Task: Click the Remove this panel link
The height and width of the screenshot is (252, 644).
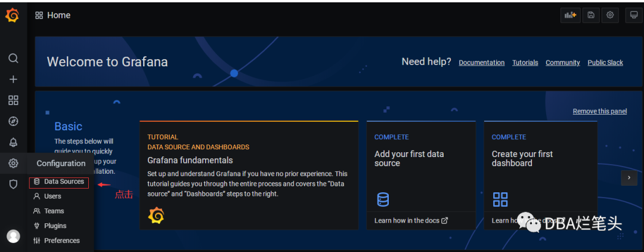Action: (x=600, y=111)
